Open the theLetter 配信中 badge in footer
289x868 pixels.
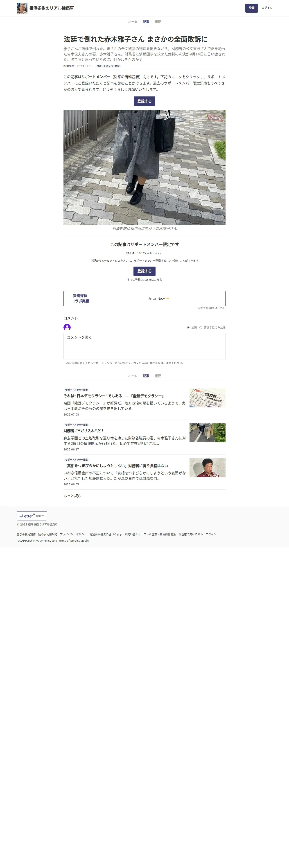(x=32, y=516)
